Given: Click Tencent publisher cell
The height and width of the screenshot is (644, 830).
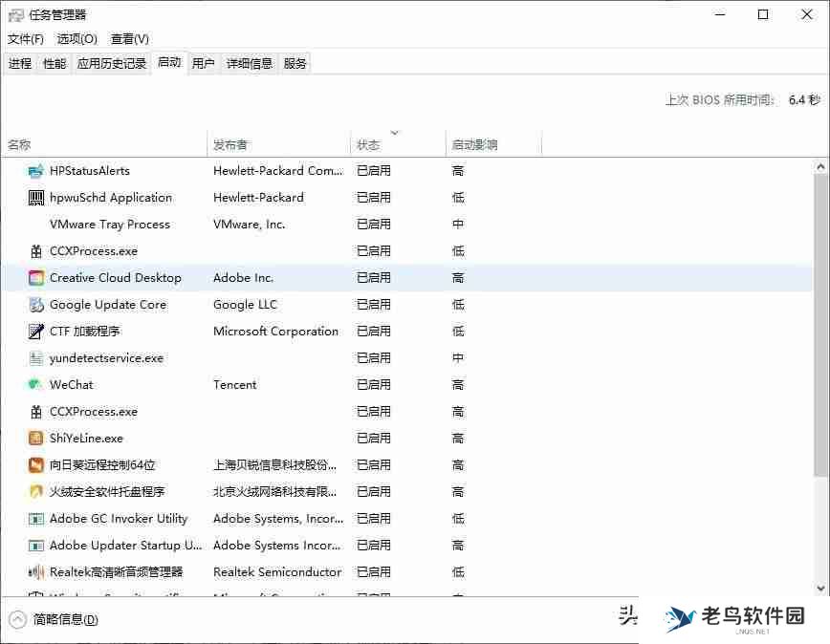Looking at the screenshot, I should (x=234, y=384).
